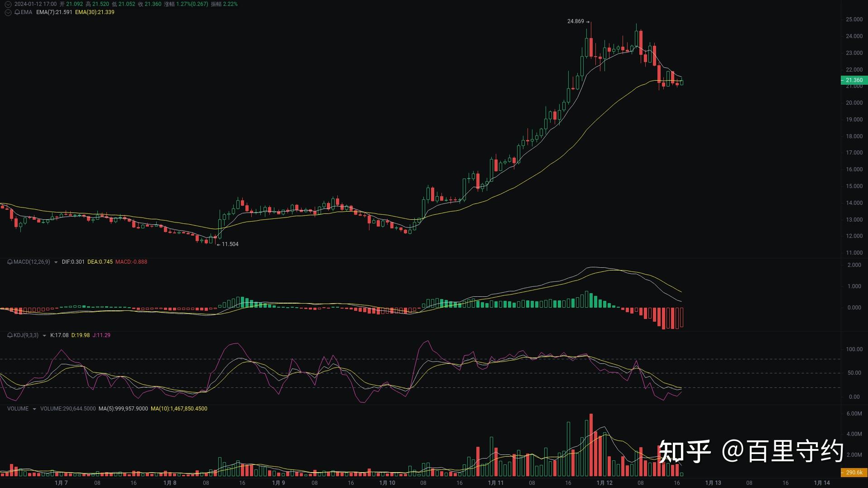Click the 1月 7 date label on time axis

tap(61, 483)
